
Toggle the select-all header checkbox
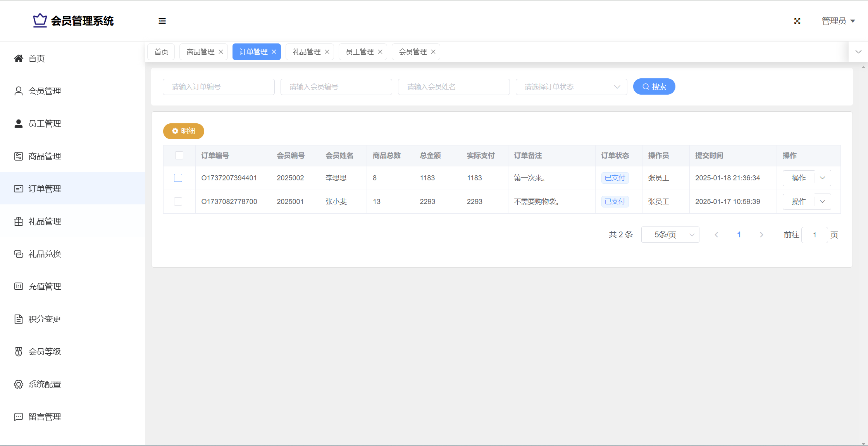pos(179,156)
